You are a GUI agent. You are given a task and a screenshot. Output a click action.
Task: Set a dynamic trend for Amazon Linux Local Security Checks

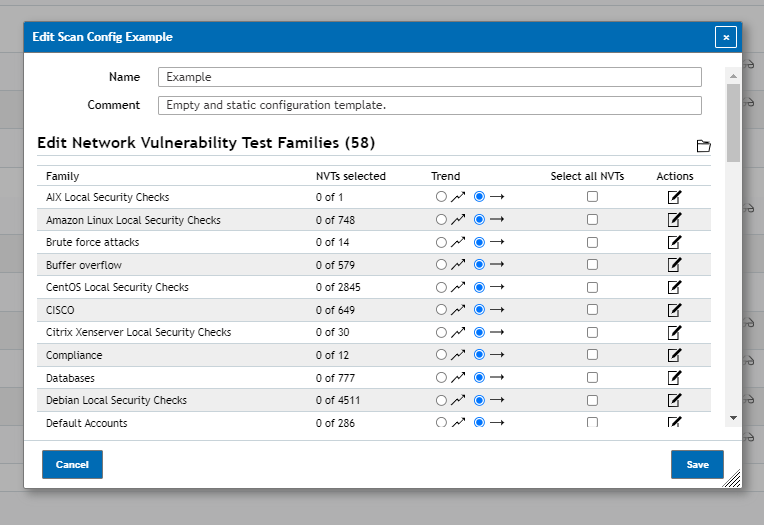click(x=441, y=219)
